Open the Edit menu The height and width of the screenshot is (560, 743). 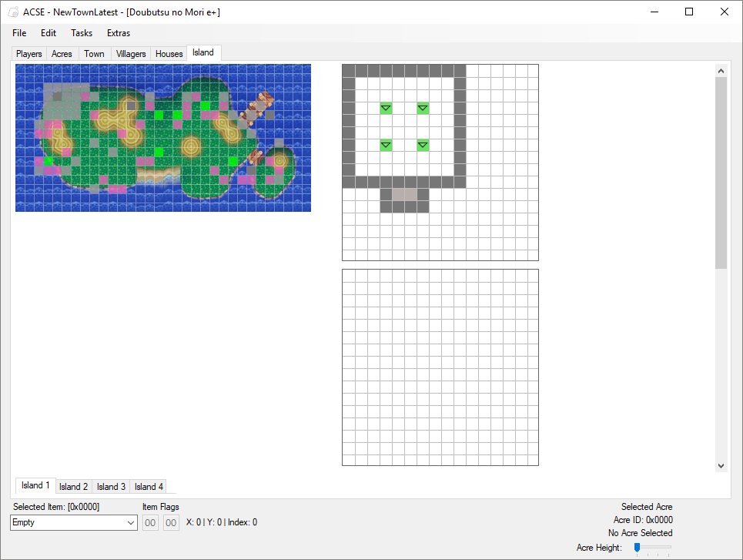coord(49,32)
